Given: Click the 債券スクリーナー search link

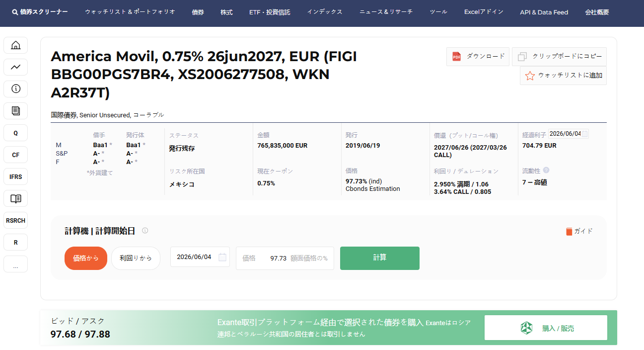Looking at the screenshot, I should point(40,12).
